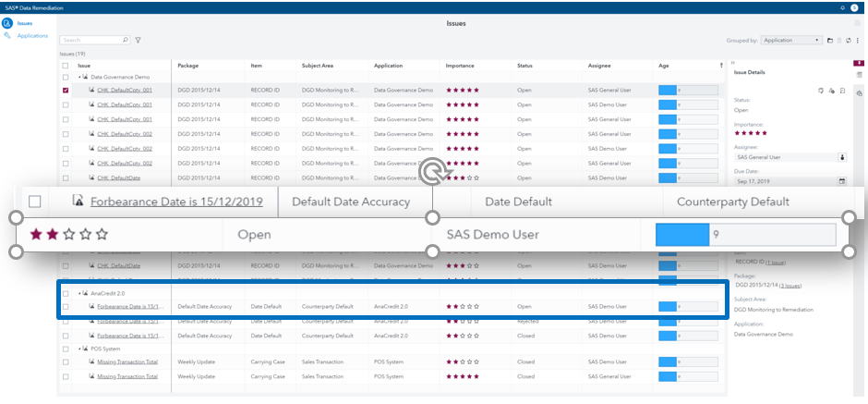Screen dimensions: 868x404
Task: Click the last Issue Details action icon
Action: point(842,91)
